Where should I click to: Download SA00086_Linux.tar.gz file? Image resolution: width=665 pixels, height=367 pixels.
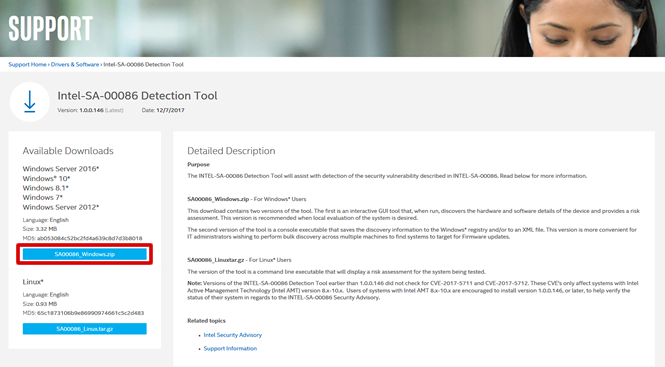point(85,329)
